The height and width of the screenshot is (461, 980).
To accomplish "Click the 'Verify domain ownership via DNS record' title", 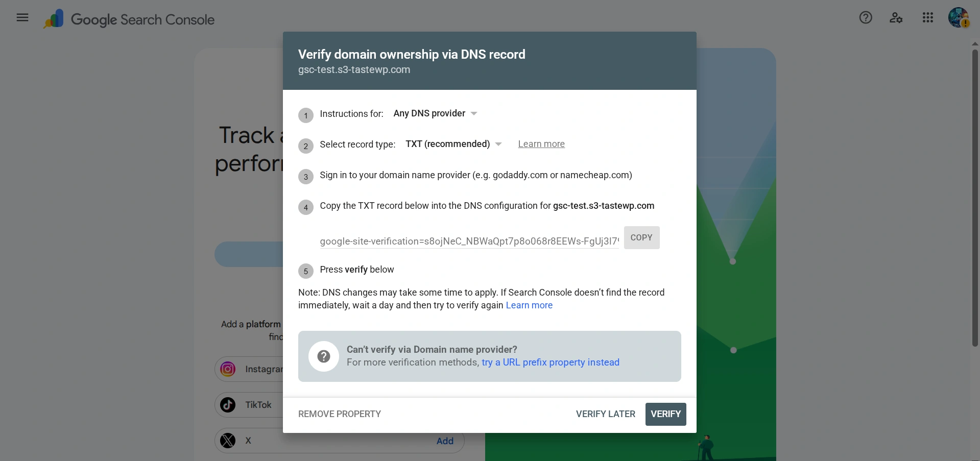I will [x=412, y=54].
